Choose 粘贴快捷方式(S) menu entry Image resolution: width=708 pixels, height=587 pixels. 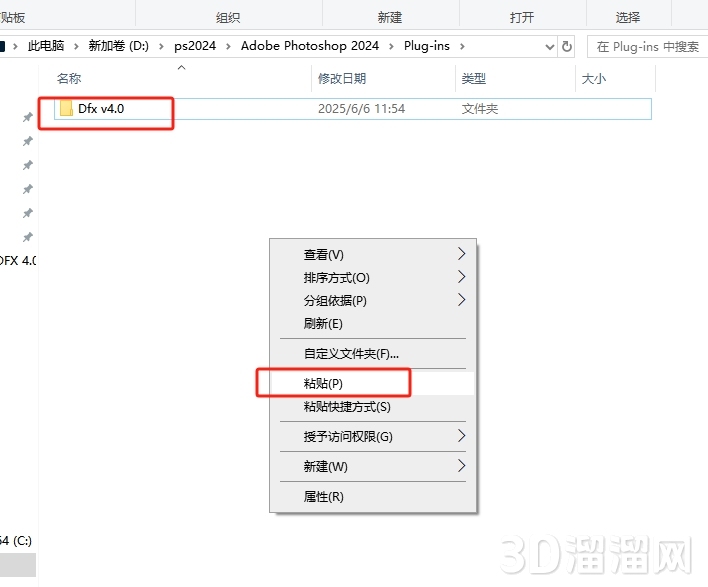tap(373, 406)
